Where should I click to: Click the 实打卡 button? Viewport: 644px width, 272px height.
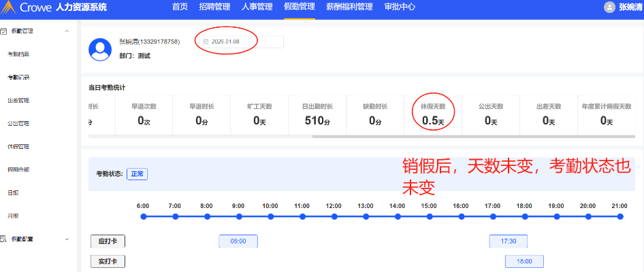(x=108, y=261)
